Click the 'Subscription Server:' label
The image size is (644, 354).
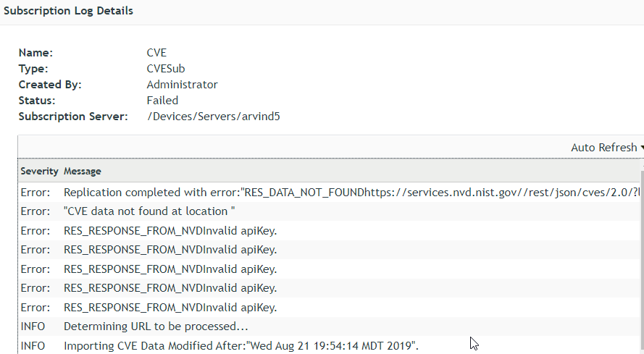[x=73, y=117]
